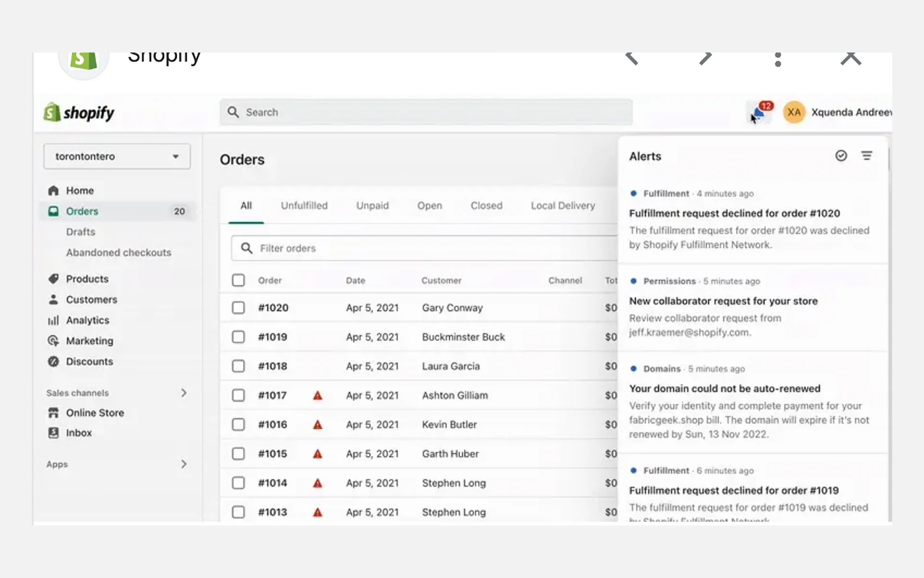924x578 pixels.
Task: Click the Online Store shop icon
Action: pos(53,413)
